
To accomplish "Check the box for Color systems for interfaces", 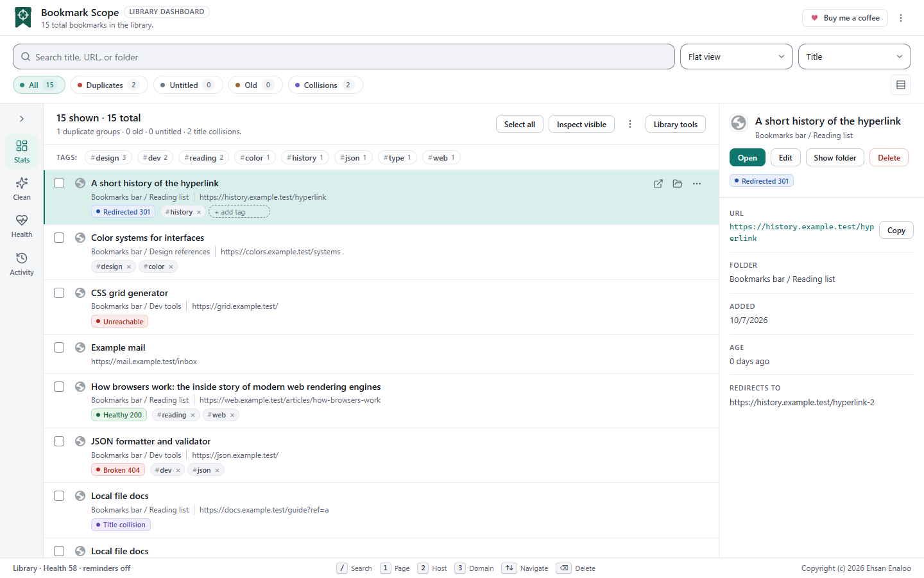I will [59, 238].
